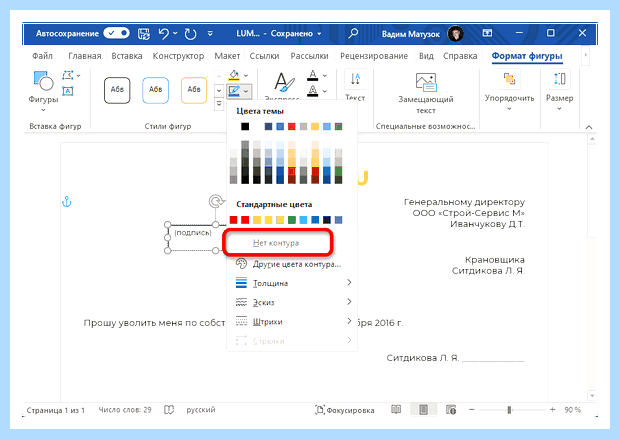
Task: Open Customize Quick Access Toolbar dropdown
Action: coord(210,34)
